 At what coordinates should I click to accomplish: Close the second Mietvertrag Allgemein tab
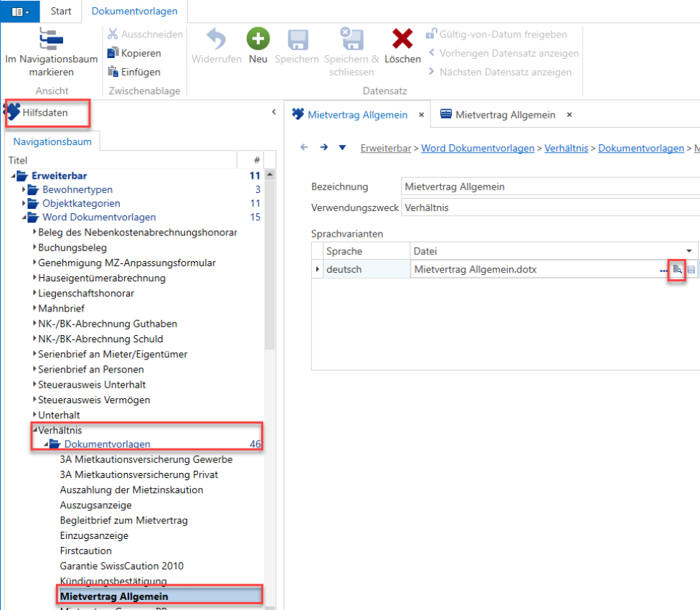pyautogui.click(x=569, y=115)
